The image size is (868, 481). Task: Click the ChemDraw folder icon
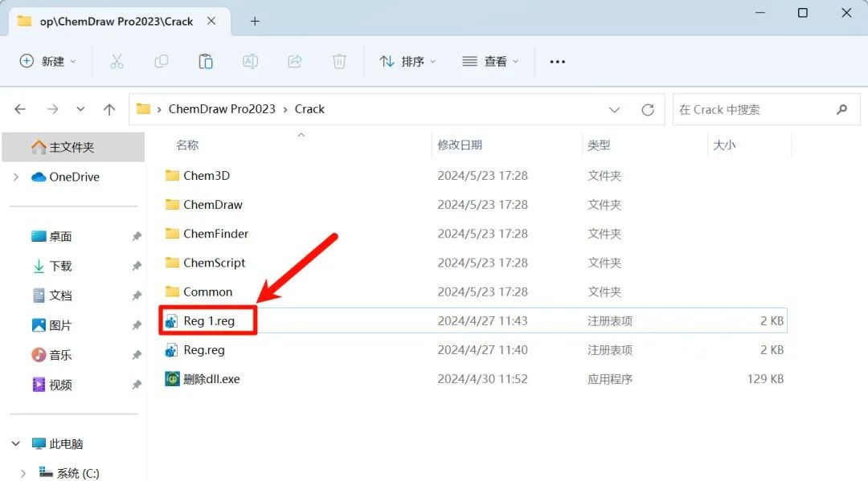[172, 205]
